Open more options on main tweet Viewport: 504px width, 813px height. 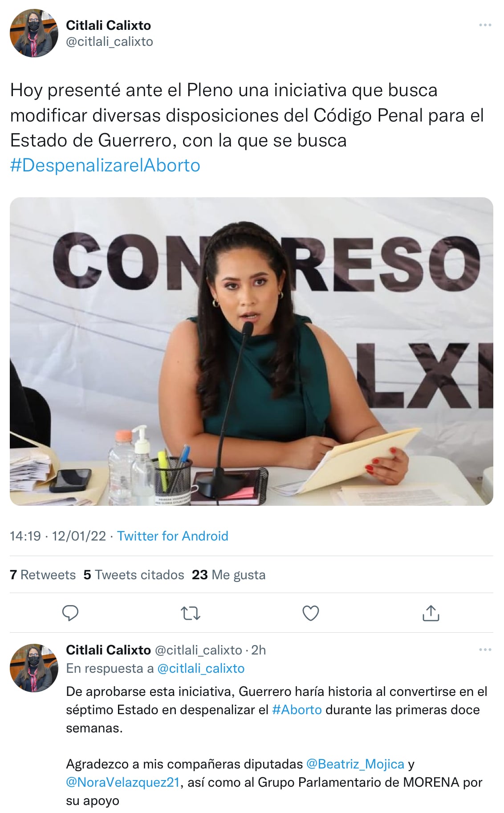tap(485, 25)
